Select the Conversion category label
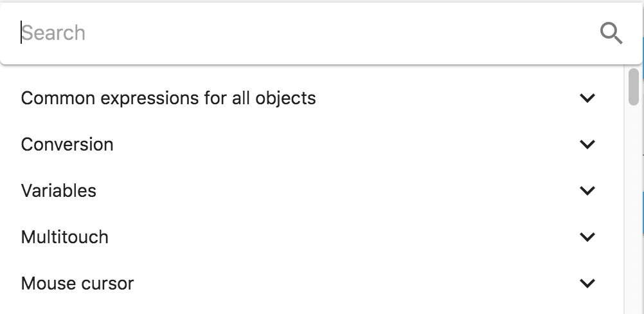This screenshot has height=314, width=644. 67,145
